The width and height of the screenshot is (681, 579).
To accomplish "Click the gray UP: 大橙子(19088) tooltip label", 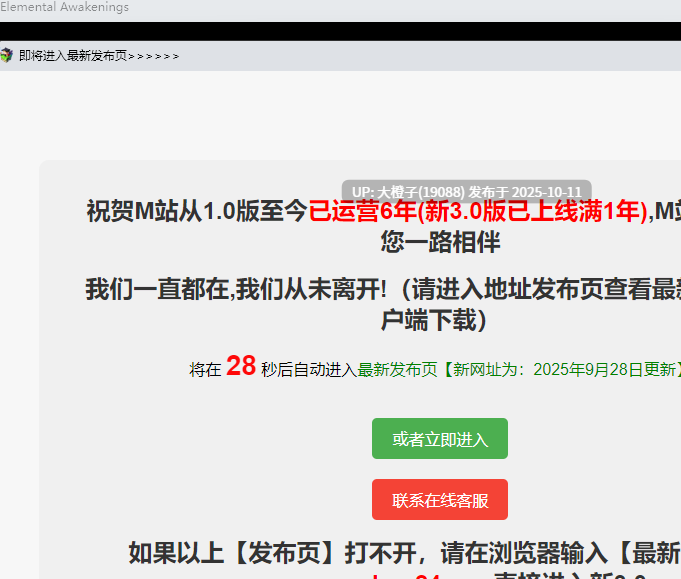I will (x=466, y=192).
